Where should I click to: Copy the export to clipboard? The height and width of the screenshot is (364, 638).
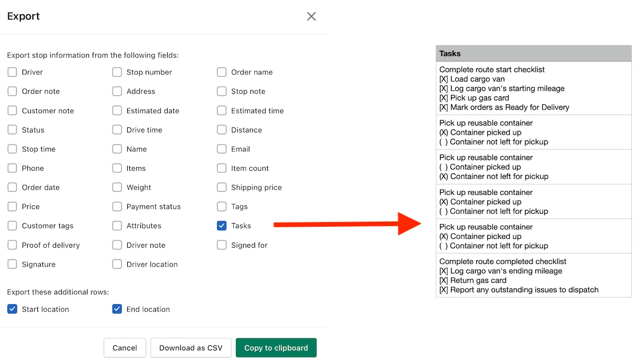276,348
